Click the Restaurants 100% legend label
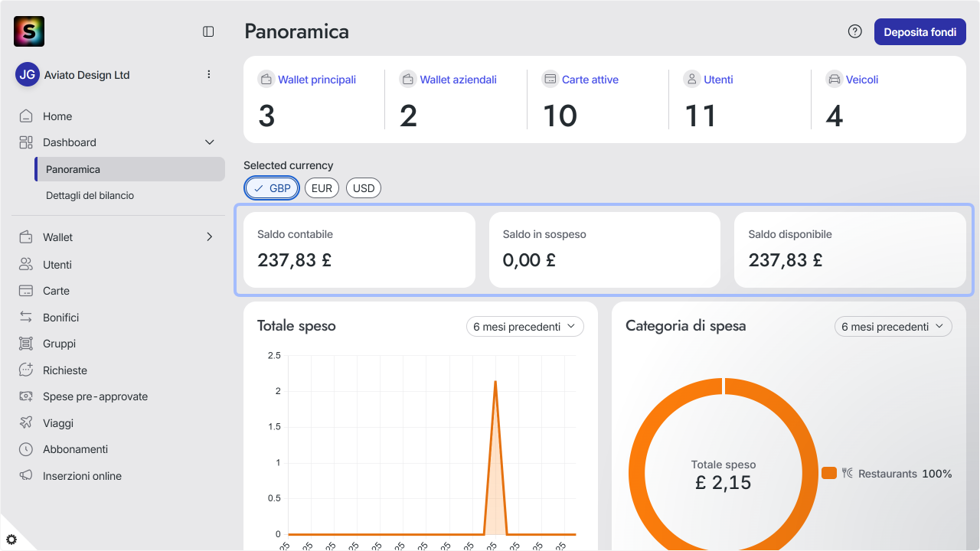Viewport: 980px width, 551px height. click(905, 474)
